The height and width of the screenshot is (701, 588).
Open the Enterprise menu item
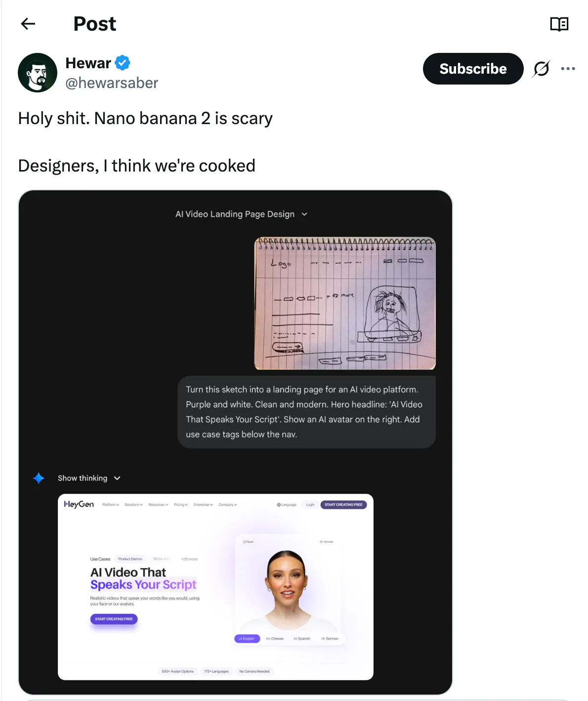[x=203, y=505]
